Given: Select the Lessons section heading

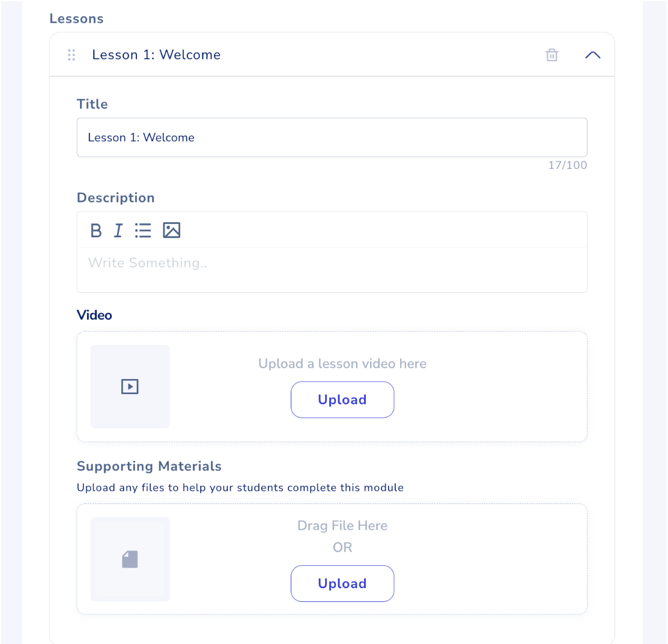Looking at the screenshot, I should 76,19.
